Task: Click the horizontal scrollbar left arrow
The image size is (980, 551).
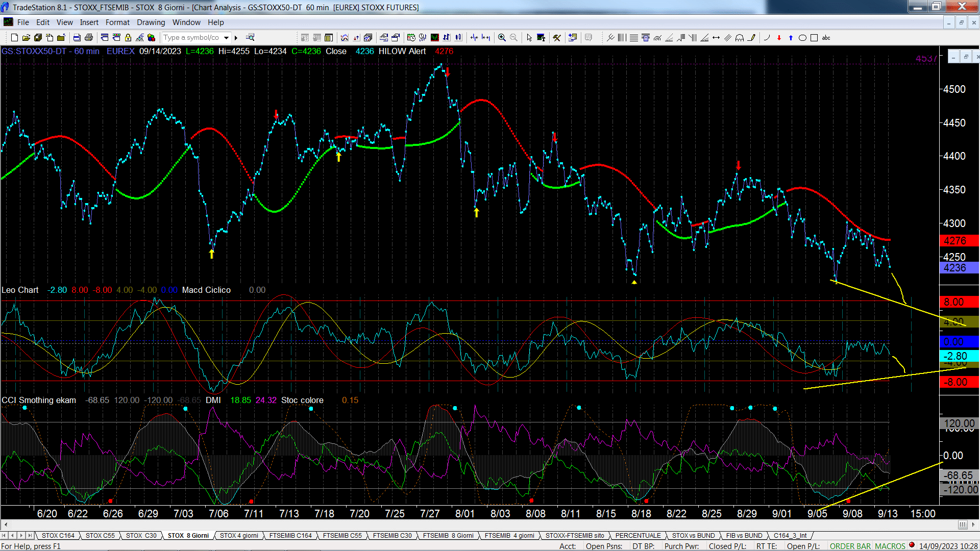Action: [x=6, y=524]
